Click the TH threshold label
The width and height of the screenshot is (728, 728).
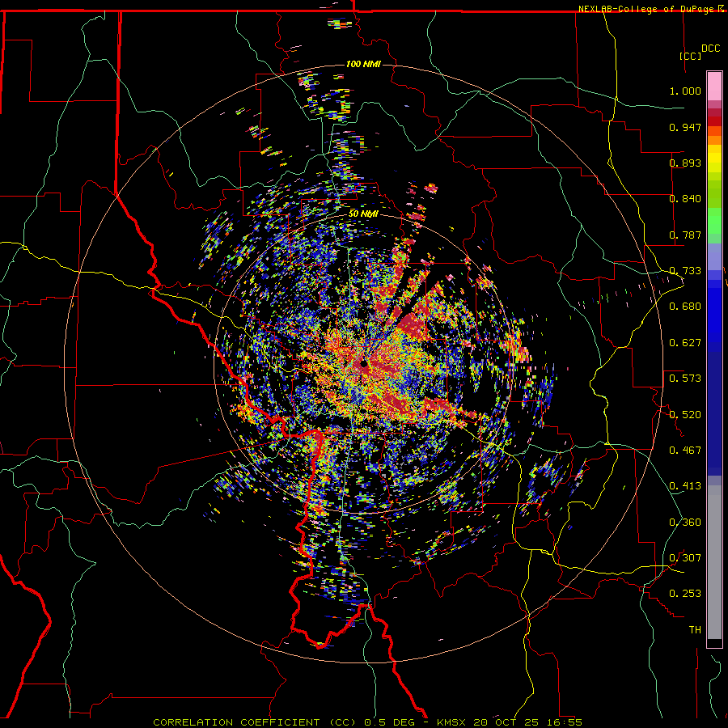click(x=695, y=629)
